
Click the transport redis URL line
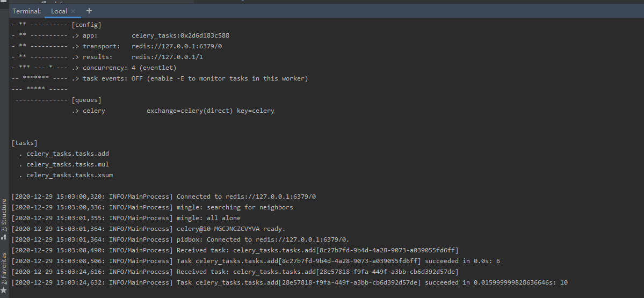pos(117,46)
